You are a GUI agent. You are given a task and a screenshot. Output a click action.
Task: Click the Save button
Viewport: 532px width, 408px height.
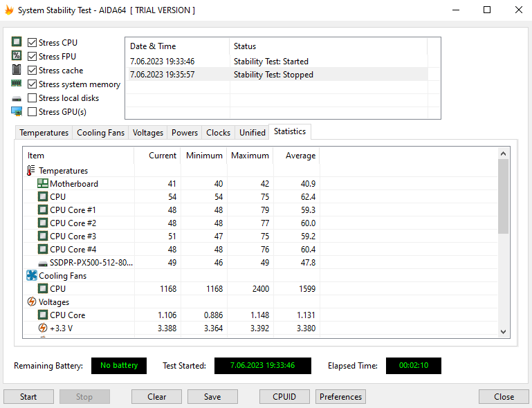212,396
